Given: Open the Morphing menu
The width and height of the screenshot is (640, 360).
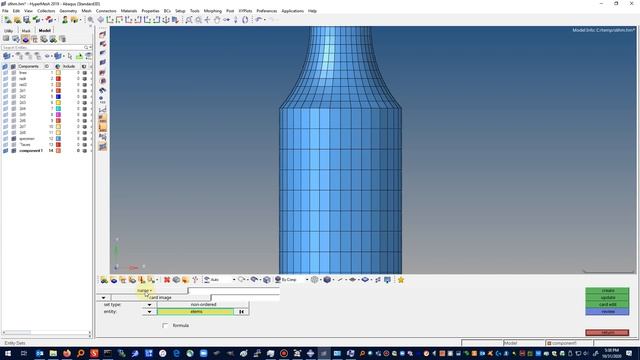Looking at the screenshot, I should 213,11.
